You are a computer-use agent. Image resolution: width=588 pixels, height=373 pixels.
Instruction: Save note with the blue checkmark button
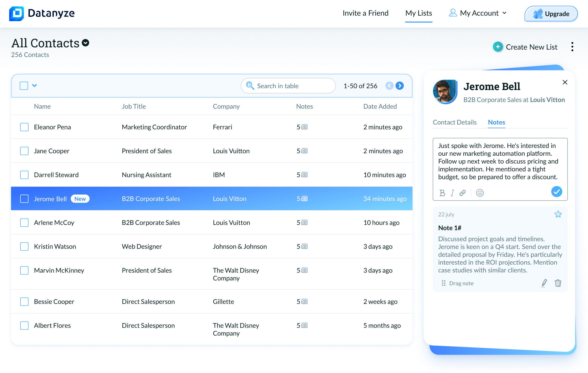coord(557,192)
